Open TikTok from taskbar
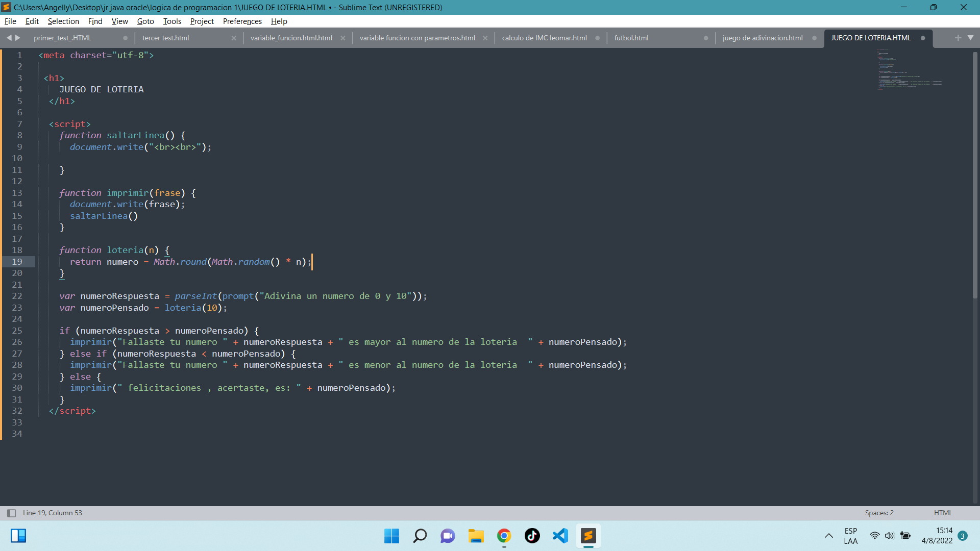 (532, 536)
